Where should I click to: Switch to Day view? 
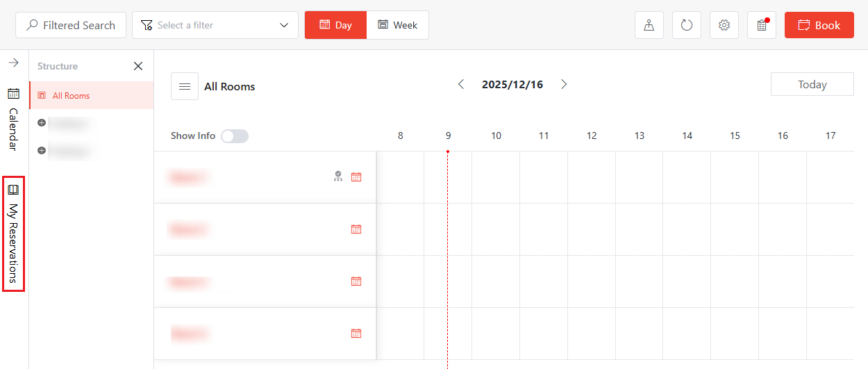pyautogui.click(x=335, y=25)
